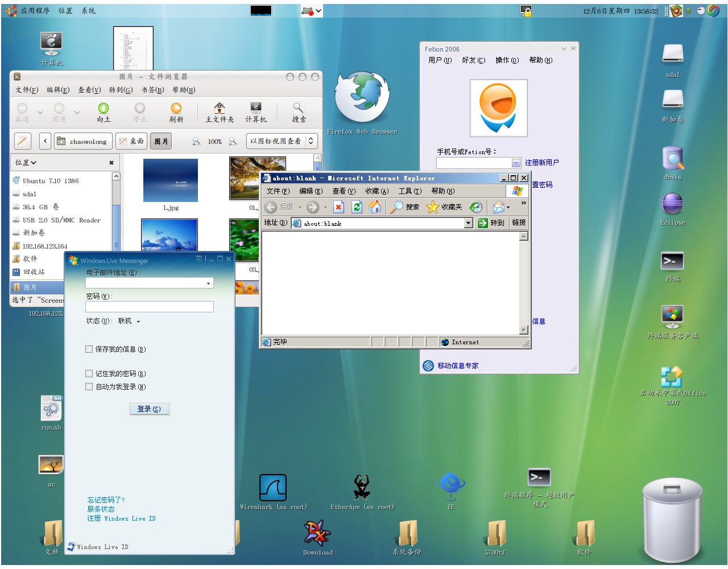Expand IE toolbar overflow chevron
The height and width of the screenshot is (569, 728).
(523, 203)
